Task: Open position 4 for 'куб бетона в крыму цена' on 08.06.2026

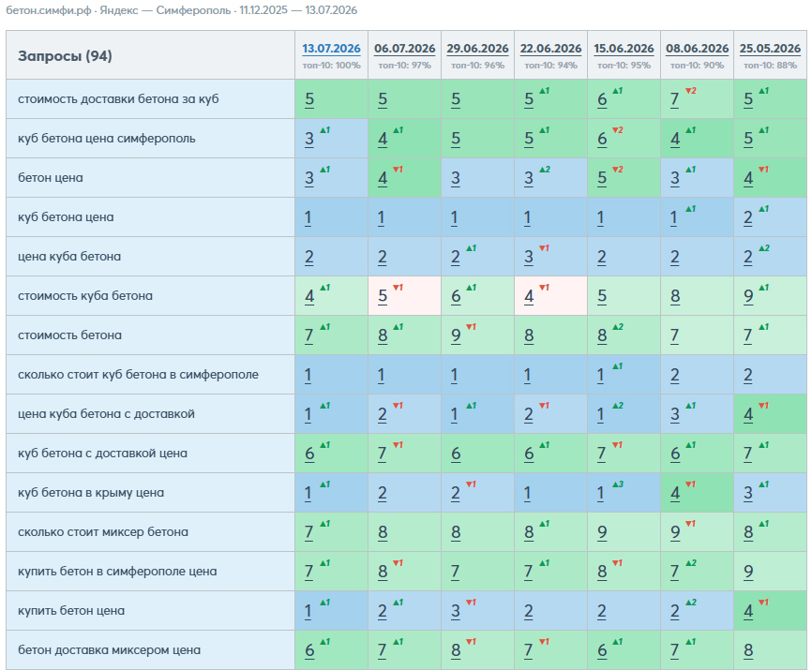Action: (x=675, y=493)
